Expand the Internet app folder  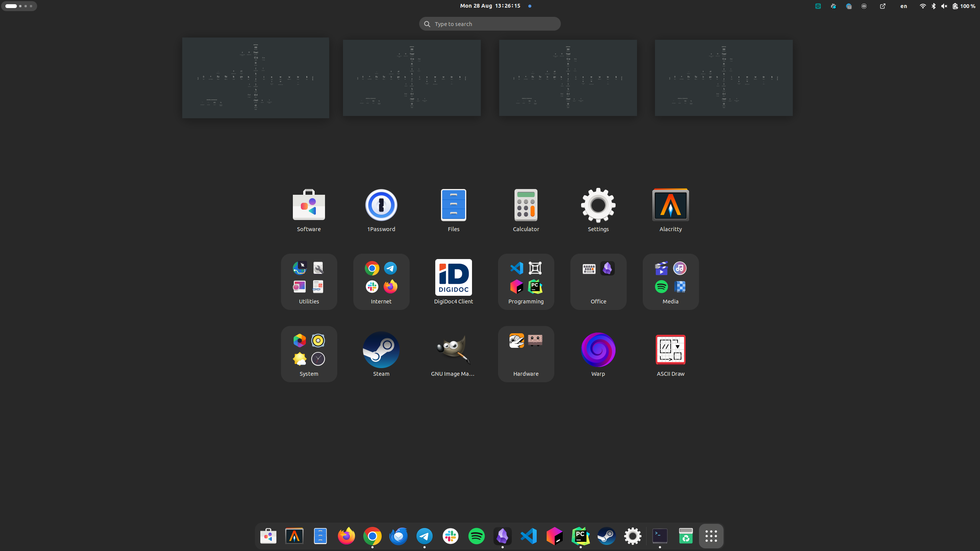point(381,282)
